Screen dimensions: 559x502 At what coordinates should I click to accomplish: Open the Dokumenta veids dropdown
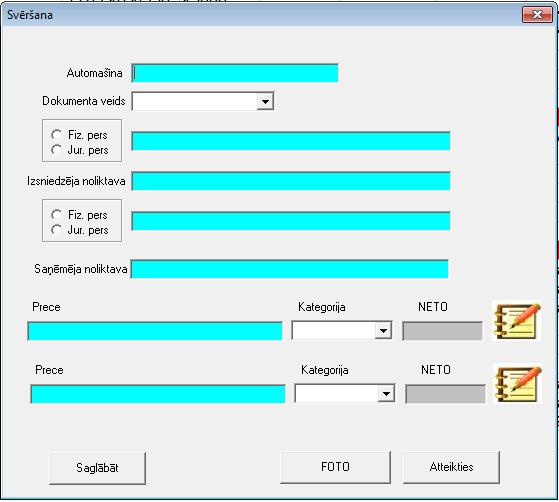coord(265,102)
